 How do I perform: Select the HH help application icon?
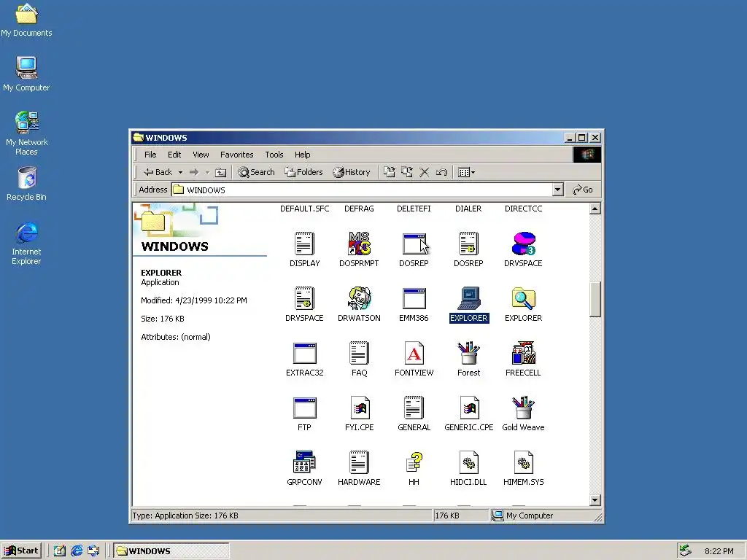(414, 462)
